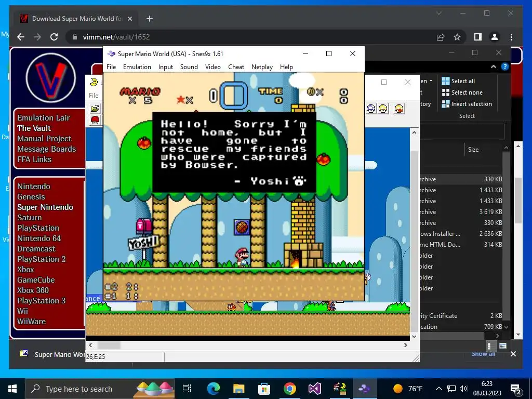Click the open folder icon in Lunar Magic toolbar
The image size is (532, 399).
[x=95, y=108]
